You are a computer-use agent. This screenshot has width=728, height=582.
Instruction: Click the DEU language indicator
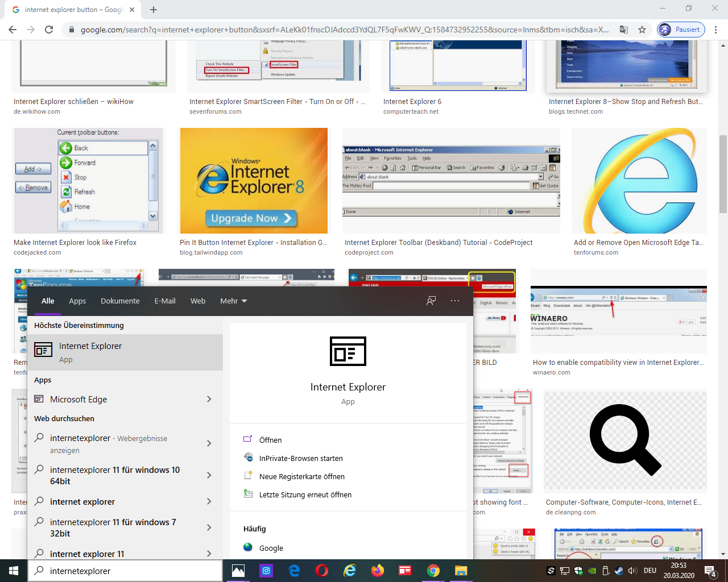[x=650, y=571]
